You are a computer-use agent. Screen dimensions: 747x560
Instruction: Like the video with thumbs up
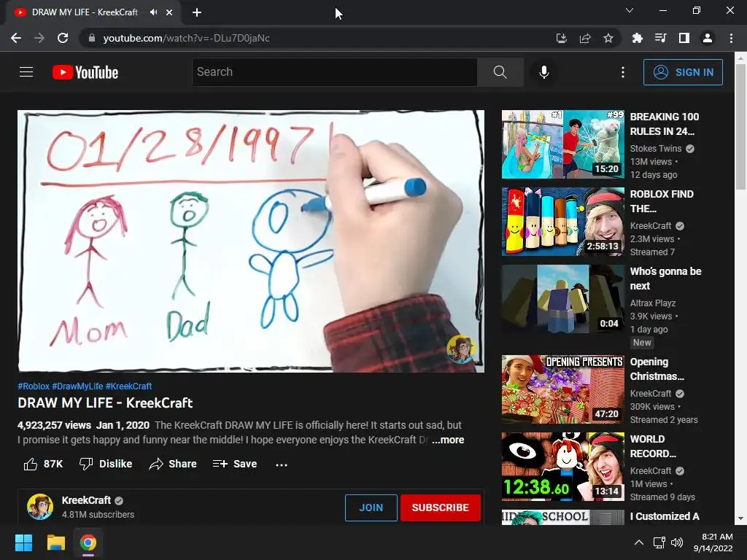coord(43,464)
